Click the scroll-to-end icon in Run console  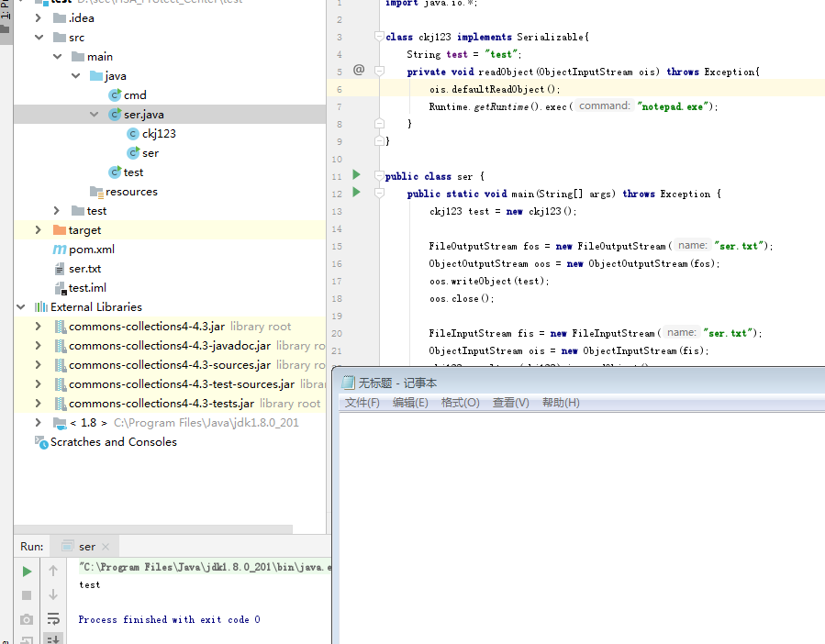53,638
